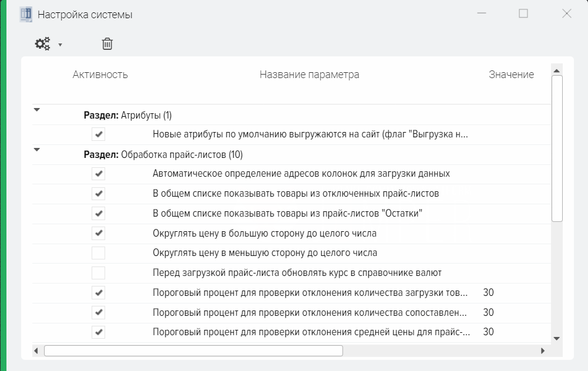The width and height of the screenshot is (588, 371).
Task: Toggle Автоматическое определение адресов колонок checkbox
Action: click(x=98, y=174)
